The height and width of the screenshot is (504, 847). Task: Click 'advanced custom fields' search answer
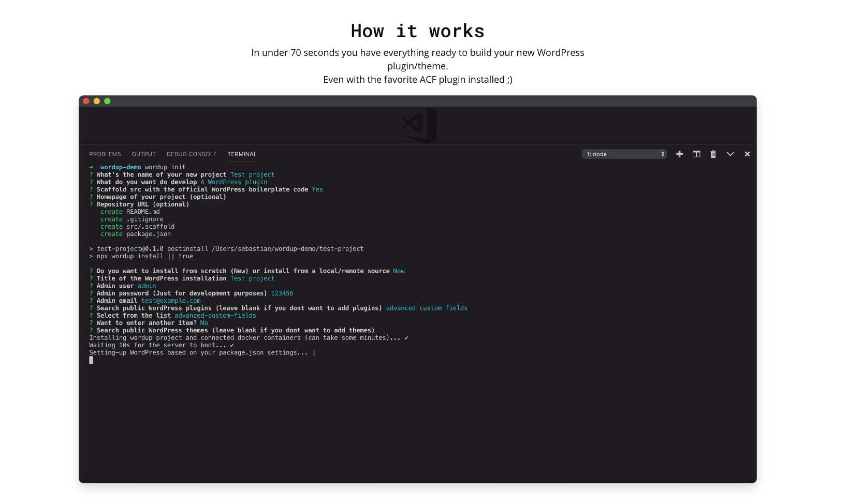[x=427, y=308]
